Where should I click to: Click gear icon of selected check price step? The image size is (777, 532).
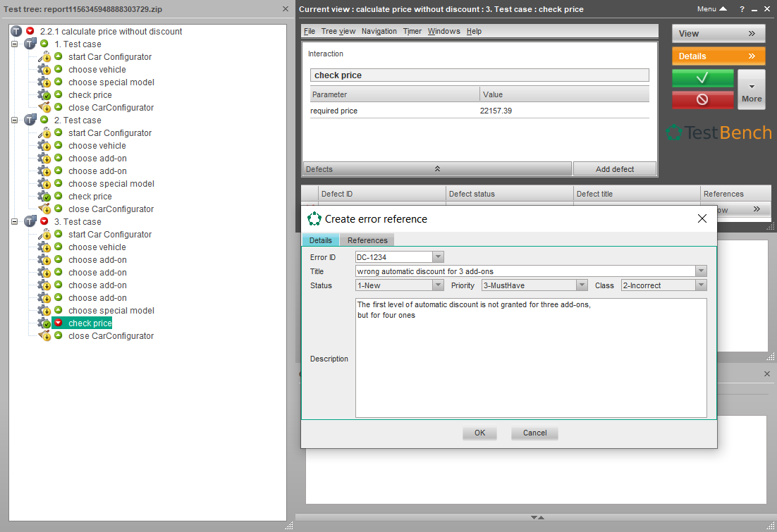44,323
